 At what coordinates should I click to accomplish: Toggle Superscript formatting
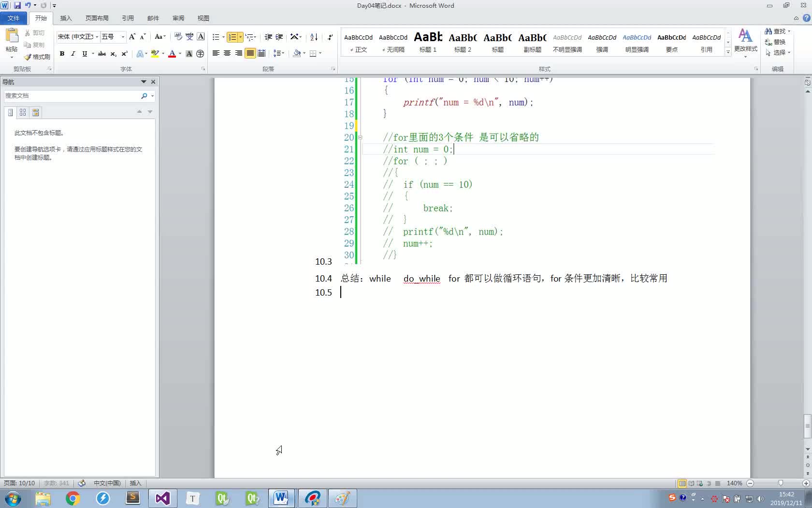coord(124,54)
